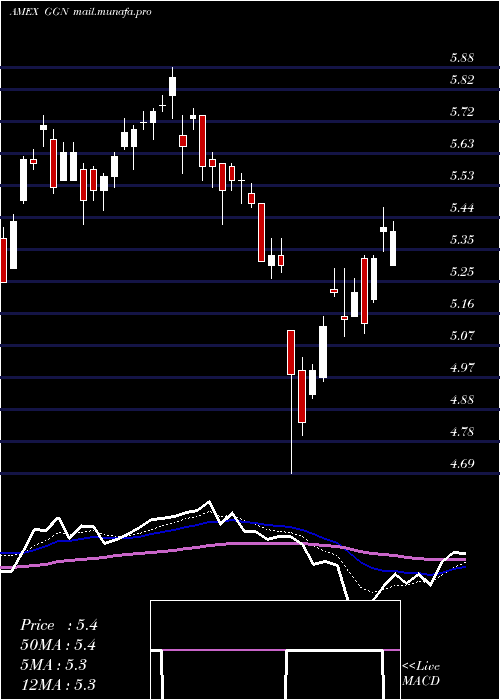Click the 5.88 price axis label
The image size is (500, 700).
tap(462, 58)
